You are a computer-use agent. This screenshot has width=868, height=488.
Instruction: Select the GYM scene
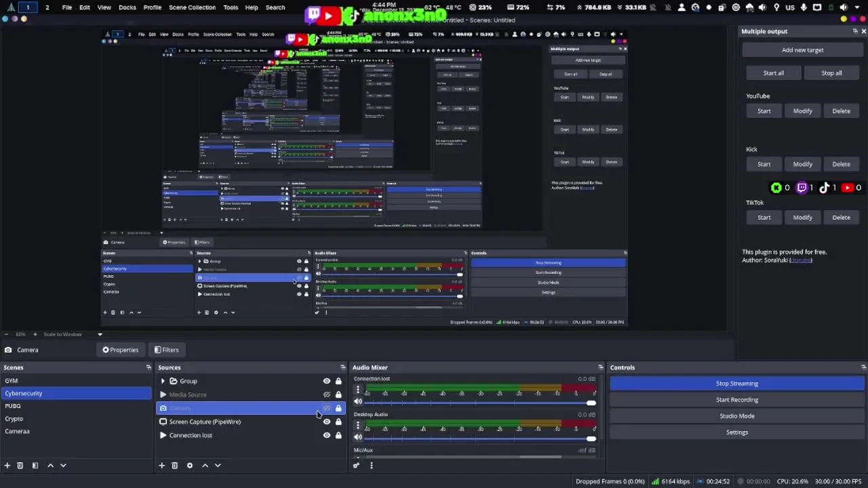point(76,381)
